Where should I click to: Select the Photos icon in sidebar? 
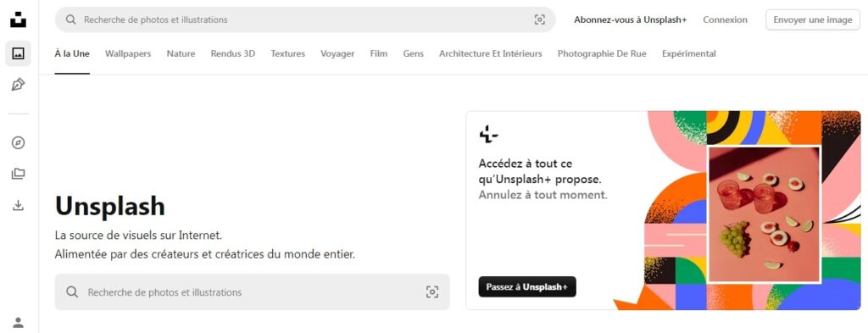19,53
